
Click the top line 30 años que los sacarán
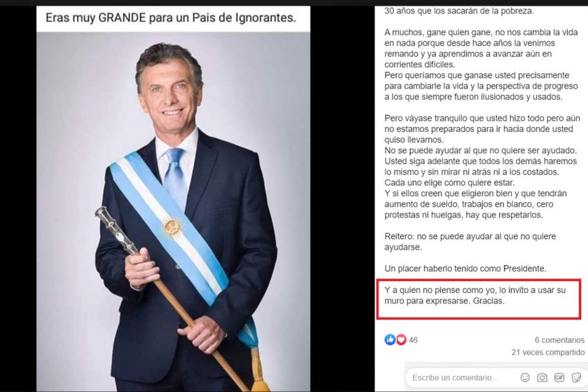pyautogui.click(x=459, y=11)
